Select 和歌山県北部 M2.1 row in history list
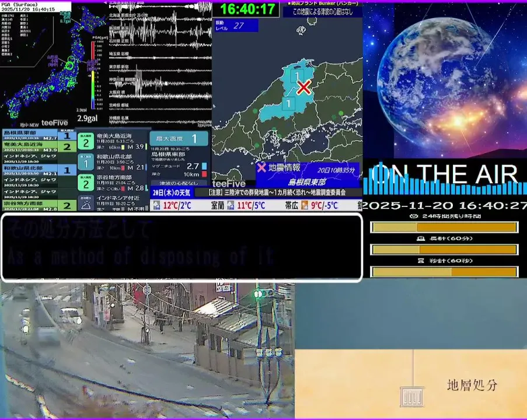The image size is (527, 420). [39, 170]
